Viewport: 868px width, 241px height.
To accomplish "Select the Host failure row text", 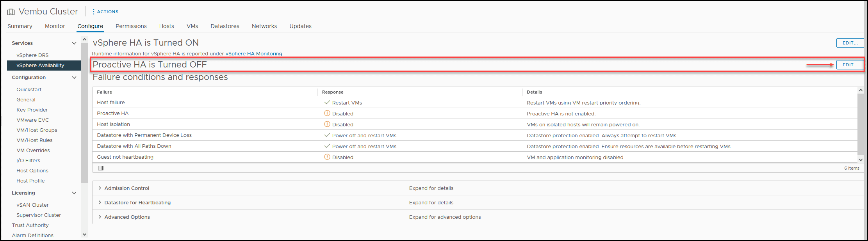I will 111,103.
